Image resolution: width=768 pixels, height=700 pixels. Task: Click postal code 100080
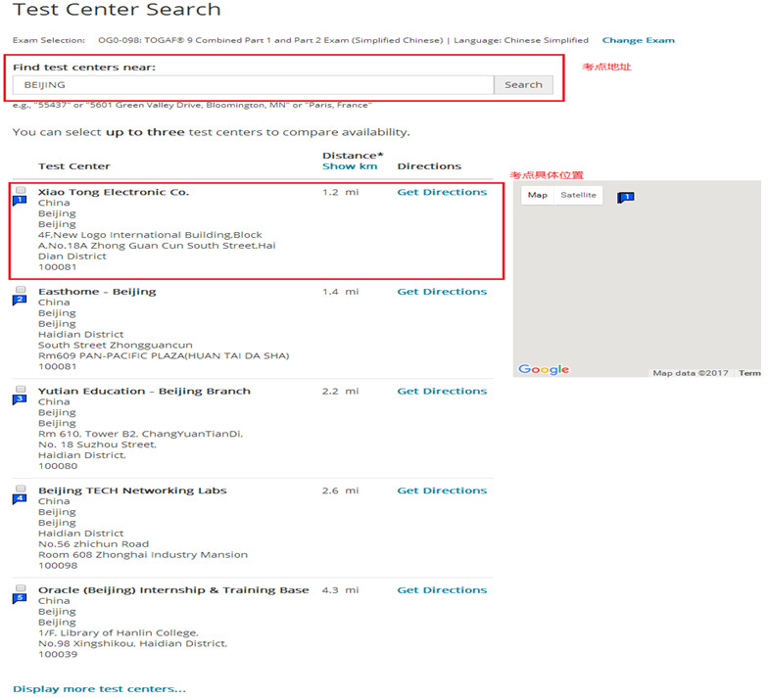58,466
